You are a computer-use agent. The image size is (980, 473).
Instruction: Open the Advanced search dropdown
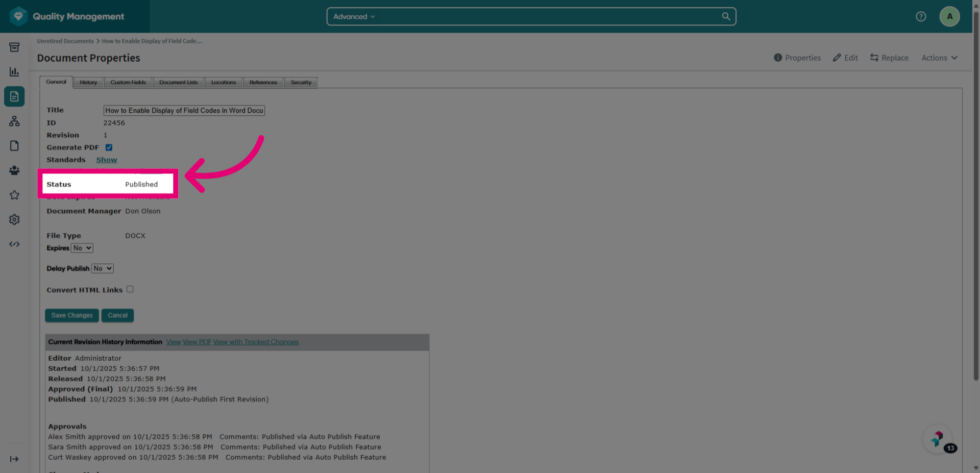[354, 16]
